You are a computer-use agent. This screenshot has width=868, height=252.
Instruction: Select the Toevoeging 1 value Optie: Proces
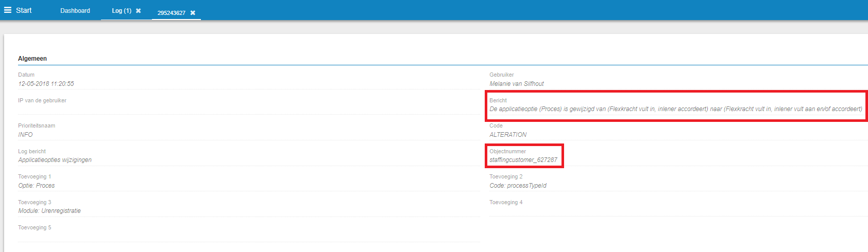coord(36,186)
